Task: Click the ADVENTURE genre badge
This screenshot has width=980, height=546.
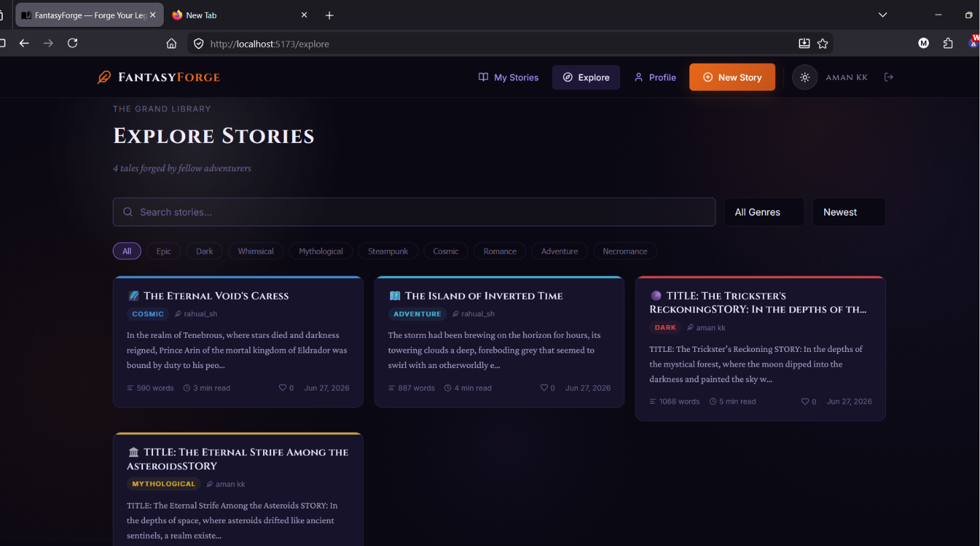Action: click(x=418, y=314)
